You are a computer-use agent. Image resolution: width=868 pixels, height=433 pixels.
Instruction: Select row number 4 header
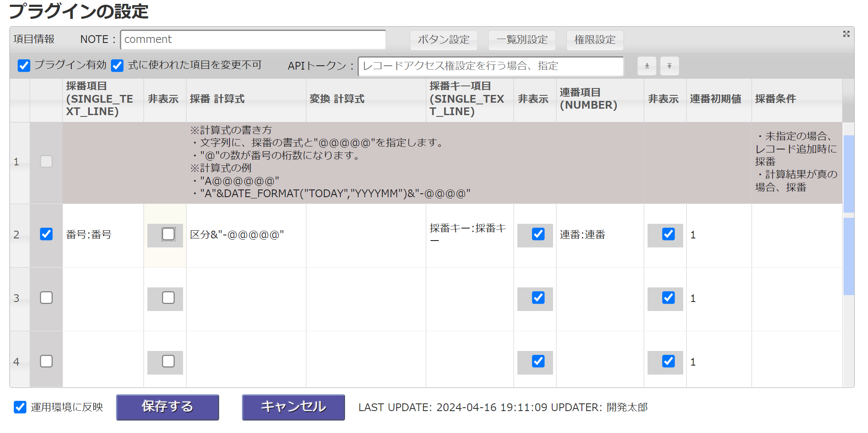pos(20,359)
